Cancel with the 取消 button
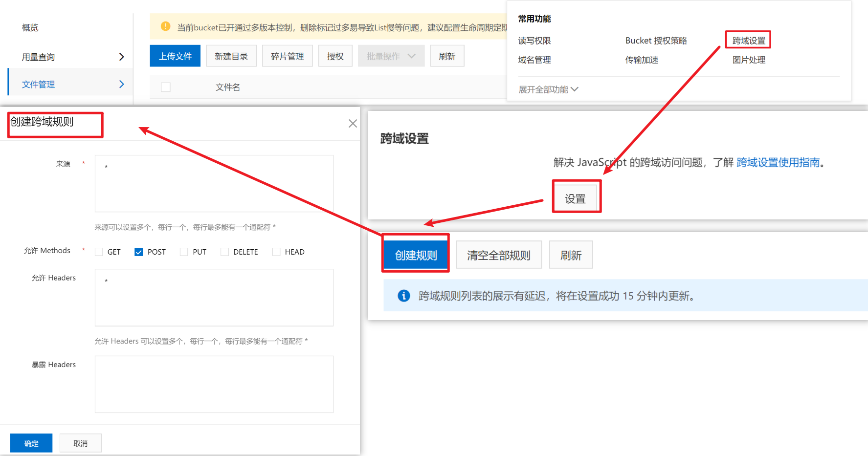This screenshot has width=868, height=456. [x=81, y=443]
